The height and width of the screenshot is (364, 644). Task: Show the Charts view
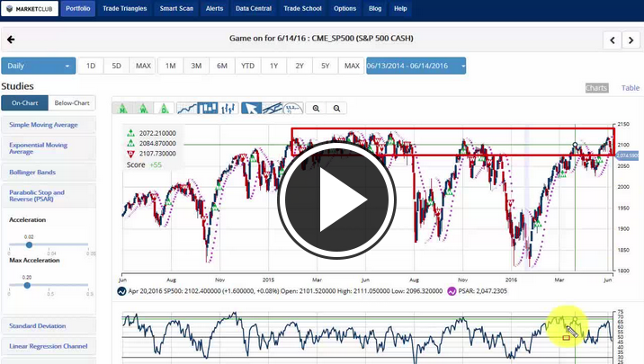tap(596, 88)
